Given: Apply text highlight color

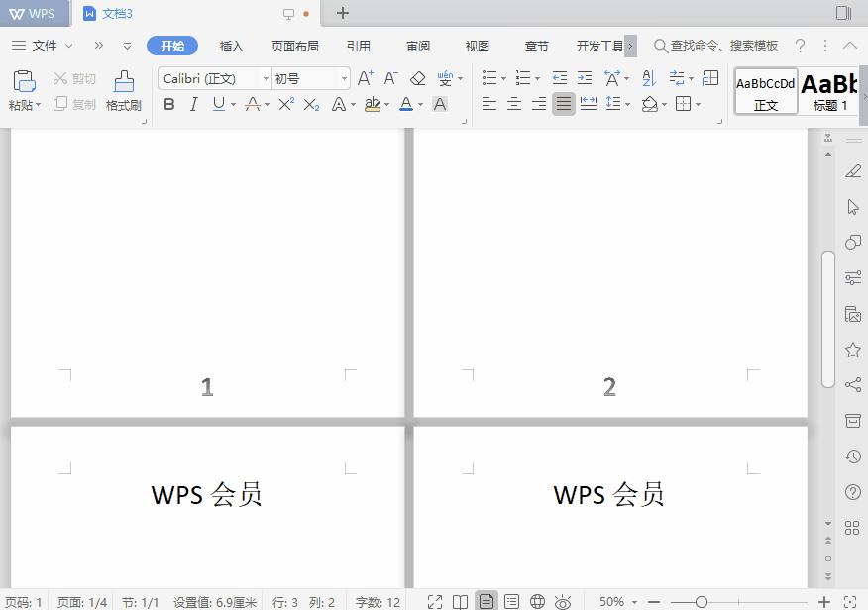Looking at the screenshot, I should tap(373, 104).
